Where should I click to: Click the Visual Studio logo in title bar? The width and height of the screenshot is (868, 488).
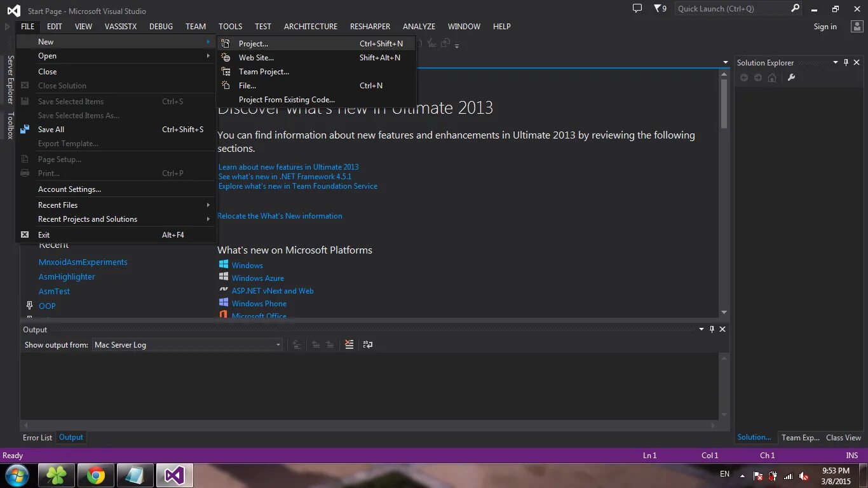point(13,11)
